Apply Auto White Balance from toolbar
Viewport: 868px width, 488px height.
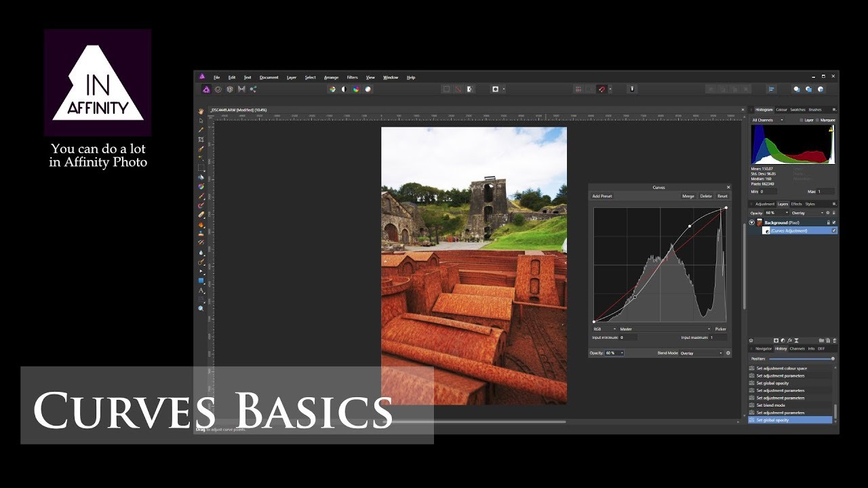(368, 89)
